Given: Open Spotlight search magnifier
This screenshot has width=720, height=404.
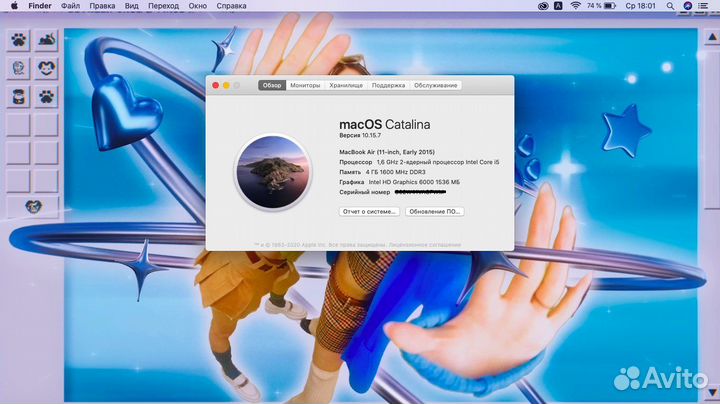Looking at the screenshot, I should [x=670, y=6].
